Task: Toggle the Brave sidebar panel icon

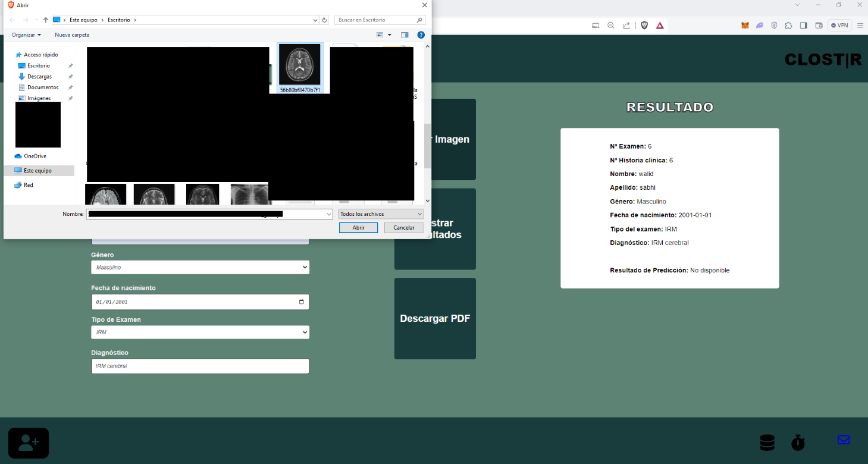Action: (x=803, y=25)
